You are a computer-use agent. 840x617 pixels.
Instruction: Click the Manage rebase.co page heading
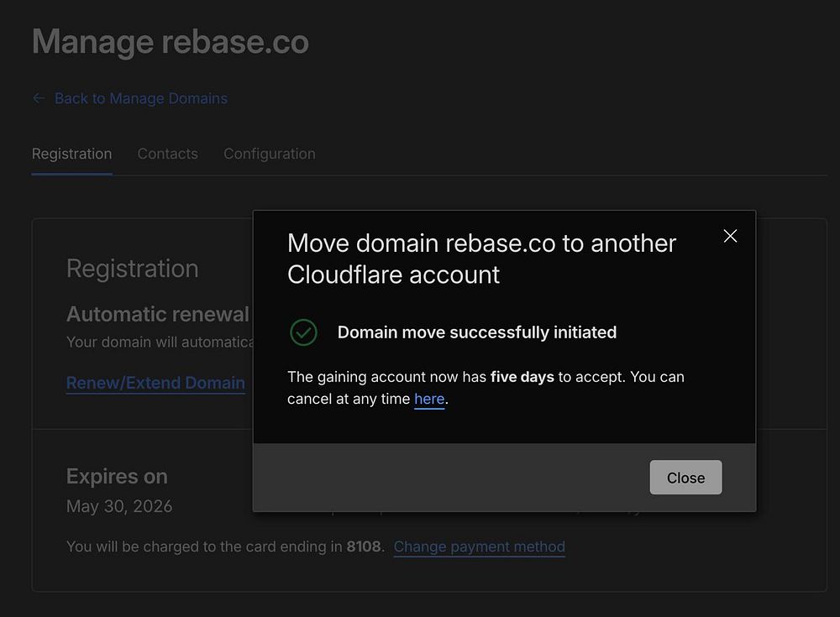click(171, 42)
